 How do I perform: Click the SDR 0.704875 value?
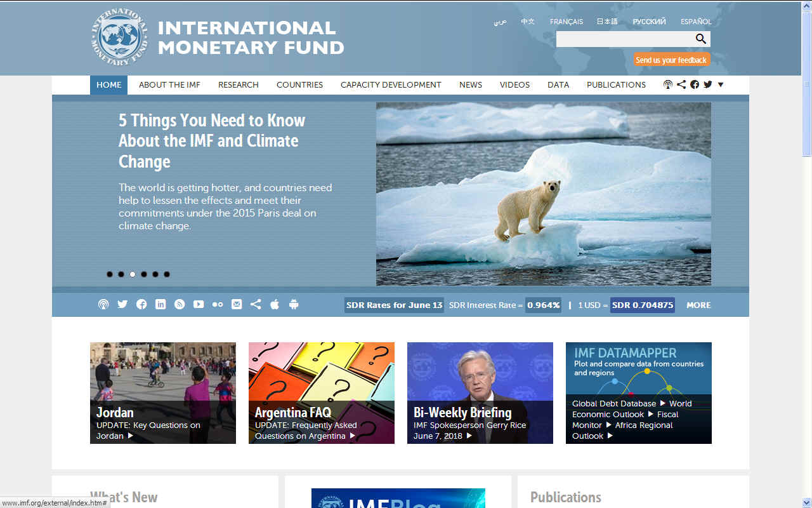[643, 305]
